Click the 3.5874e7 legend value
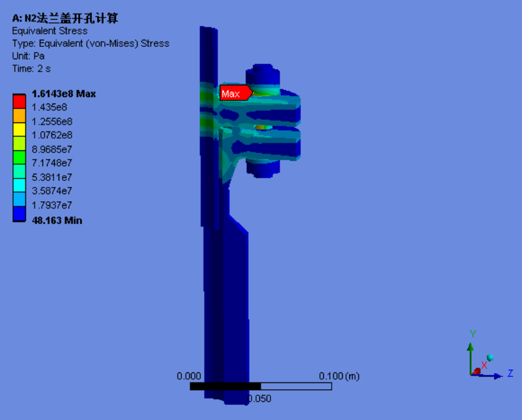 point(52,191)
